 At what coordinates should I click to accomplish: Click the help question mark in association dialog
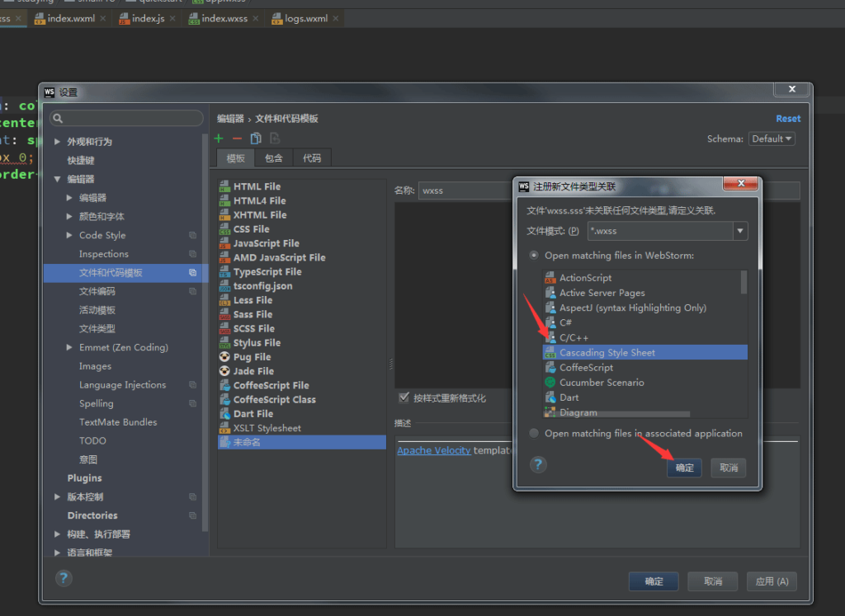tap(538, 465)
